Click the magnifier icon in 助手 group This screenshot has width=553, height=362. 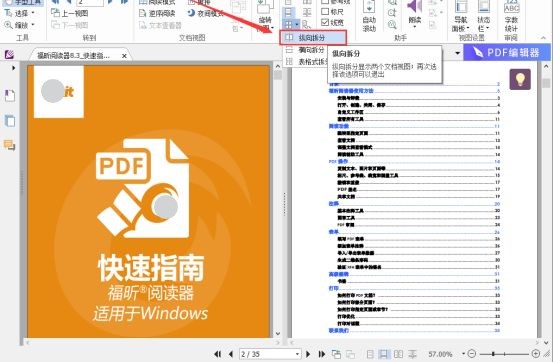coord(392,13)
